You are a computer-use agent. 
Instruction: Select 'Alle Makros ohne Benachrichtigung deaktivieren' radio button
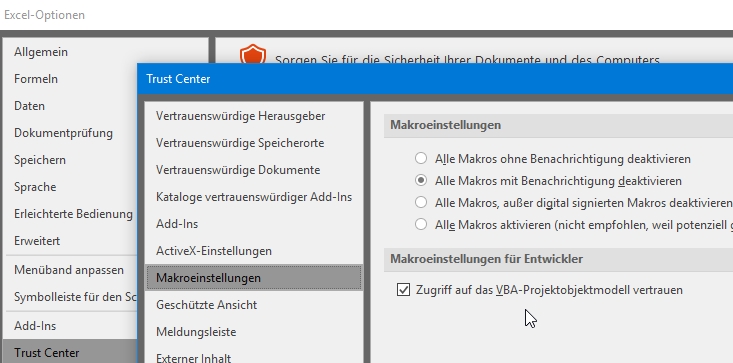click(x=421, y=158)
